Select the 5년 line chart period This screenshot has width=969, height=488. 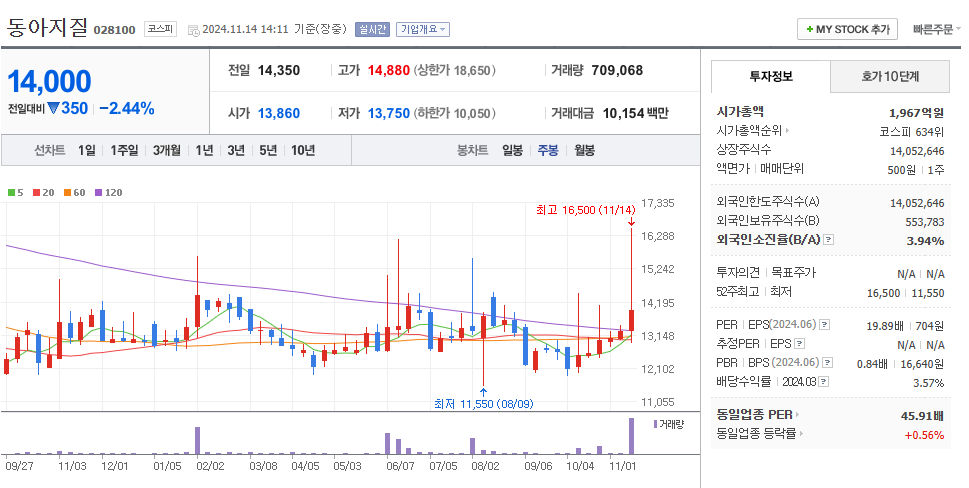coord(268,150)
